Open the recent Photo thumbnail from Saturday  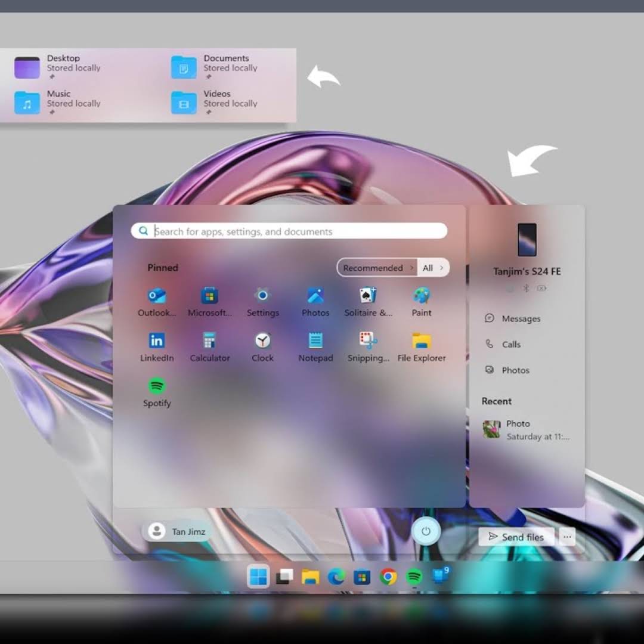point(491,429)
